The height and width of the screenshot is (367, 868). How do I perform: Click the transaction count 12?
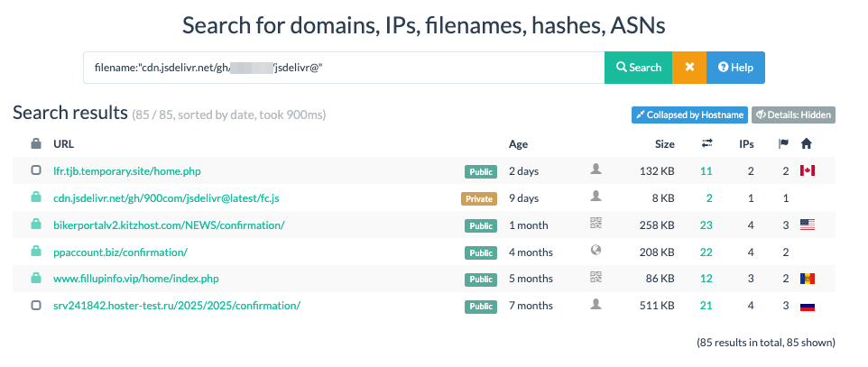click(706, 279)
